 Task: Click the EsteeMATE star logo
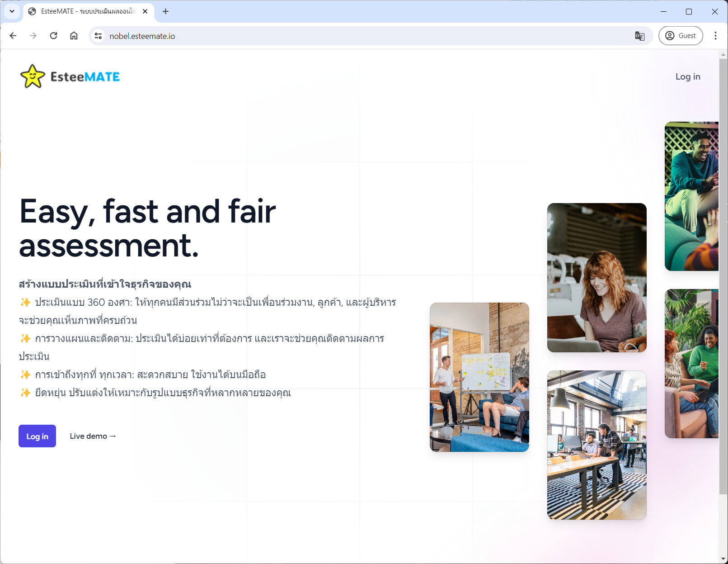coord(33,76)
